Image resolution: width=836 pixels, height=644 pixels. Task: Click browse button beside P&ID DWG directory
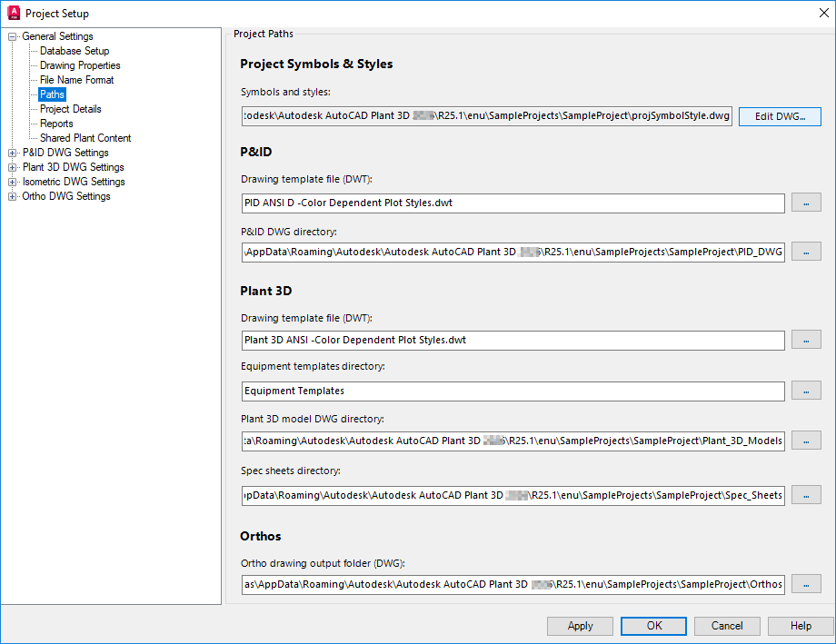pyautogui.click(x=806, y=252)
